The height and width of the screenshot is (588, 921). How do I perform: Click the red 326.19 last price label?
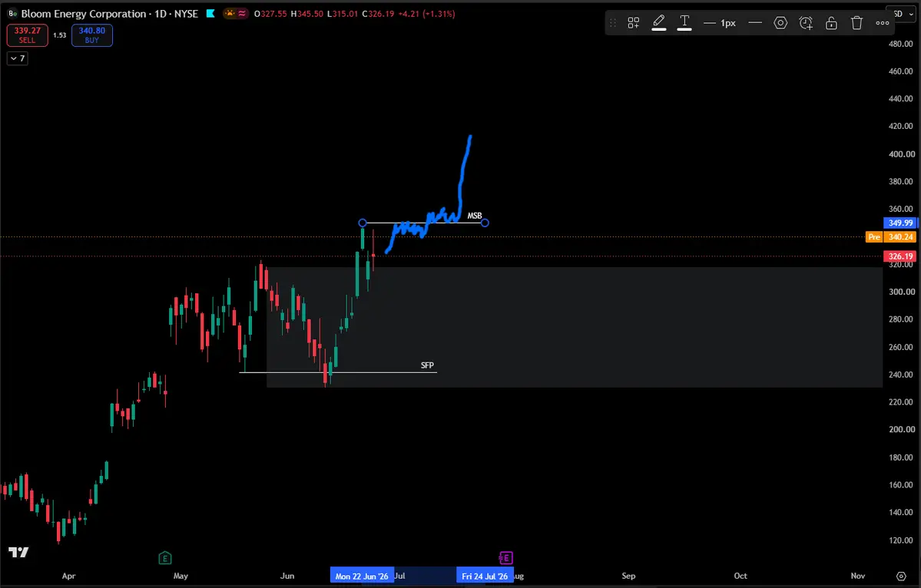coord(900,256)
